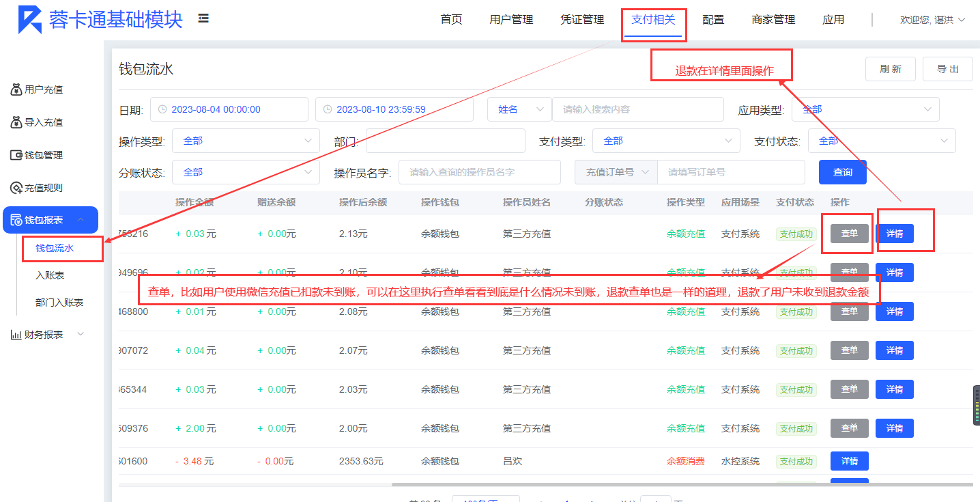Open the 充值订单号 selector dropdown
The width and height of the screenshot is (980, 502).
coord(616,172)
